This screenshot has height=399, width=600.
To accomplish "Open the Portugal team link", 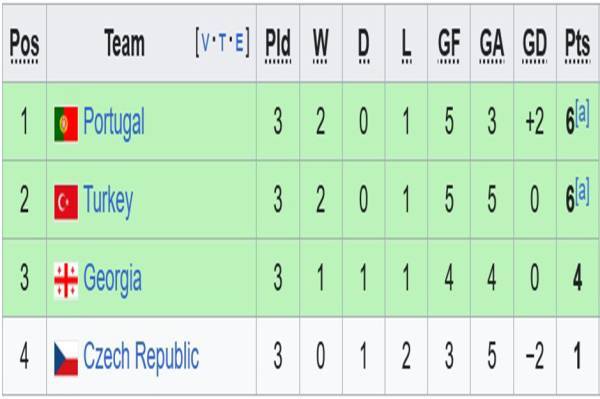I will [114, 123].
